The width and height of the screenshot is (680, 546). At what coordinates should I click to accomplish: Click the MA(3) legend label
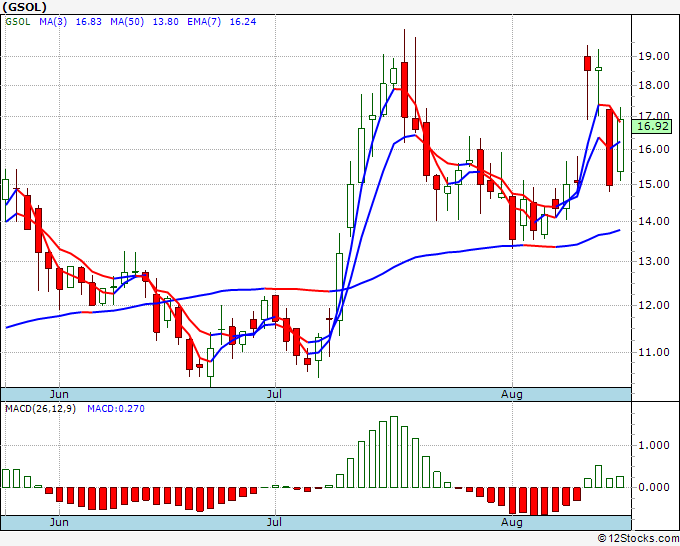pyautogui.click(x=53, y=22)
